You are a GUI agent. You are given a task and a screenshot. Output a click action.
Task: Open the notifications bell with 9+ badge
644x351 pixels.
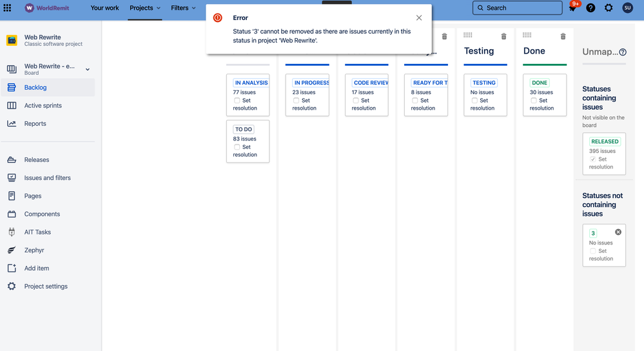(x=572, y=8)
